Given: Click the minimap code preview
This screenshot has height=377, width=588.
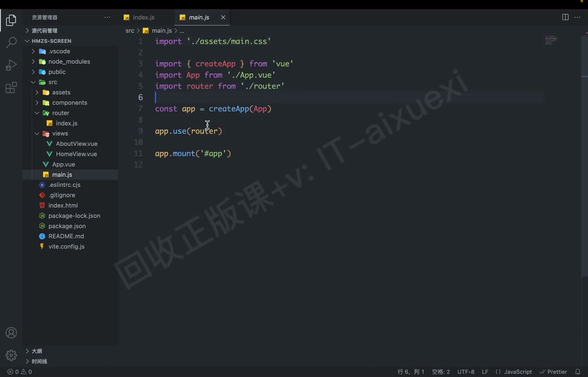Looking at the screenshot, I should click(551, 40).
